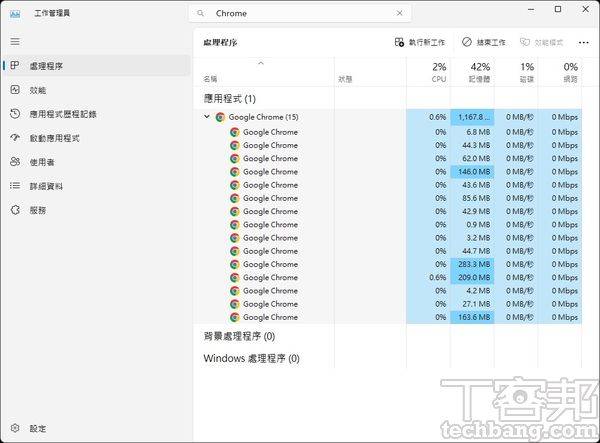Select Chrome process using 62.0 MB
Image resolution: width=600 pixels, height=443 pixels.
(x=387, y=158)
